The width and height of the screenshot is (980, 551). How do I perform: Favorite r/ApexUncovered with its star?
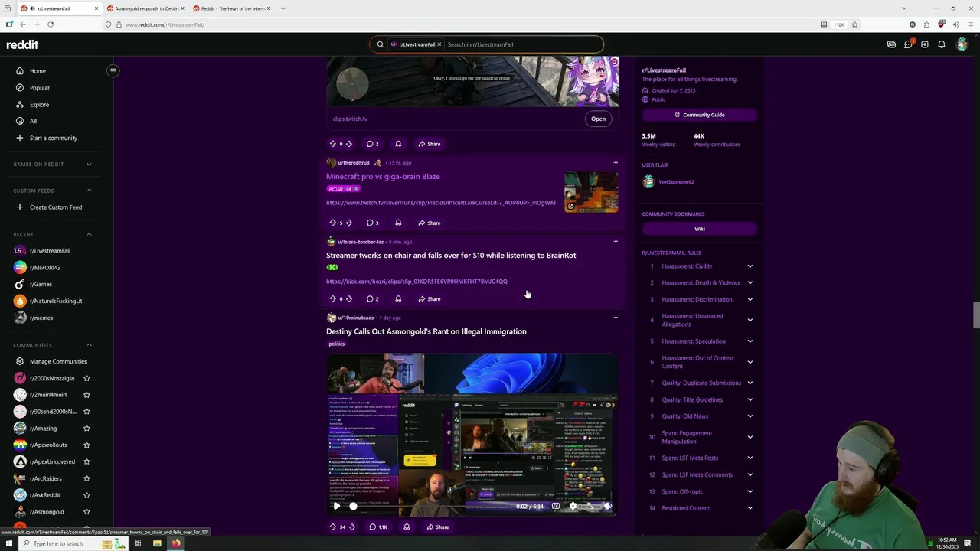(87, 461)
